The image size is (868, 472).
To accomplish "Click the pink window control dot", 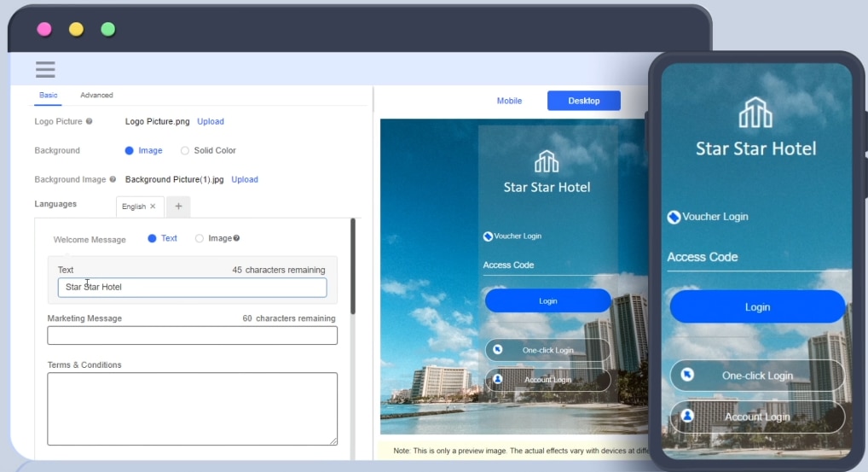I will [x=44, y=29].
